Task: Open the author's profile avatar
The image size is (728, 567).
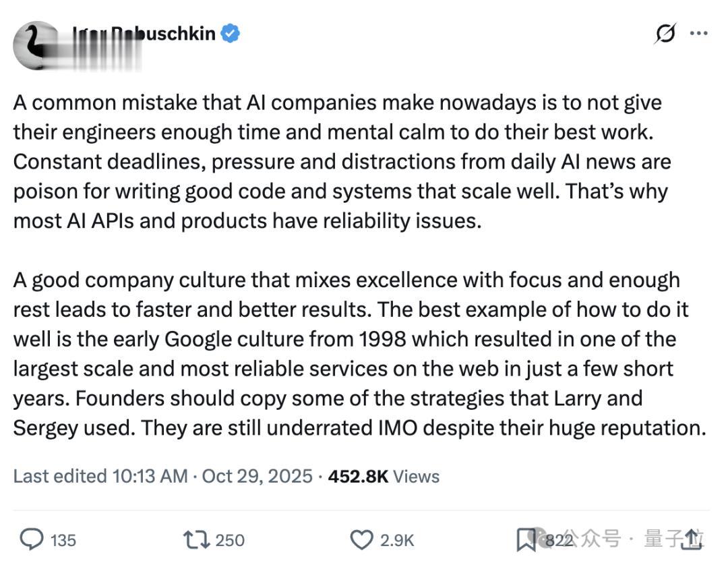Action: [37, 44]
